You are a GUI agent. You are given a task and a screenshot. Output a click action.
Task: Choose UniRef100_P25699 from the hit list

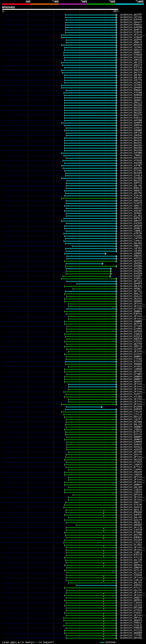click(131, 55)
